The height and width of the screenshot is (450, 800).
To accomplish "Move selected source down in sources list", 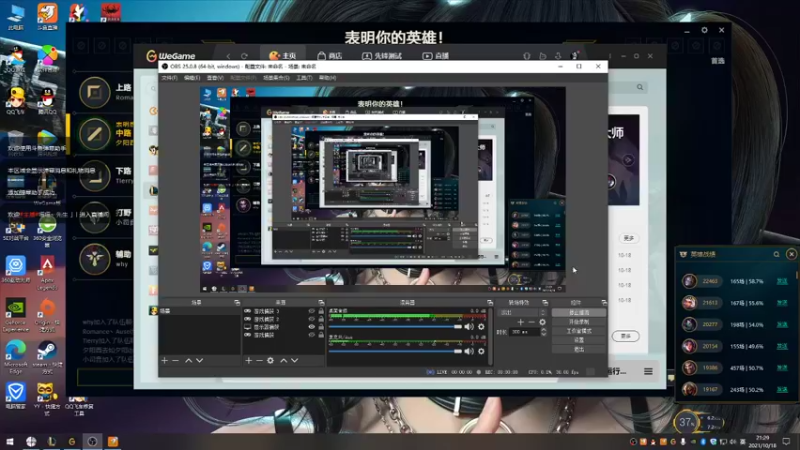I will click(294, 360).
